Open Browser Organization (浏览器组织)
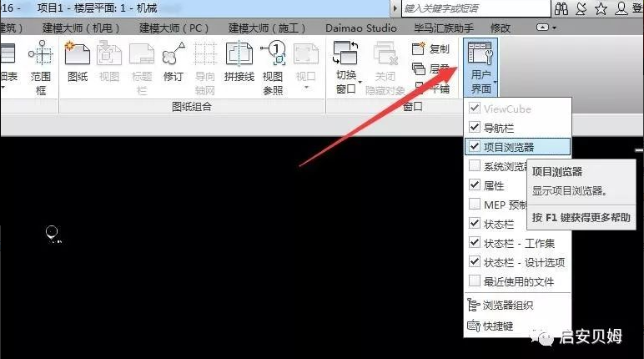 (501, 305)
